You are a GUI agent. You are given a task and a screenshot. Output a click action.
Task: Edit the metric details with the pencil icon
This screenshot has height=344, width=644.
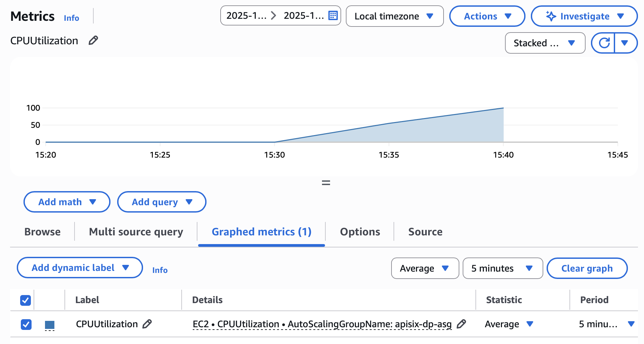click(462, 324)
